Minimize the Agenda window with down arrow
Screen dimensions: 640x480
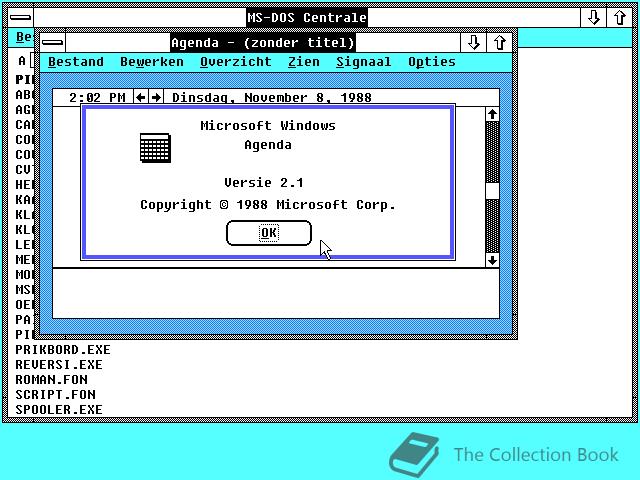coord(473,42)
